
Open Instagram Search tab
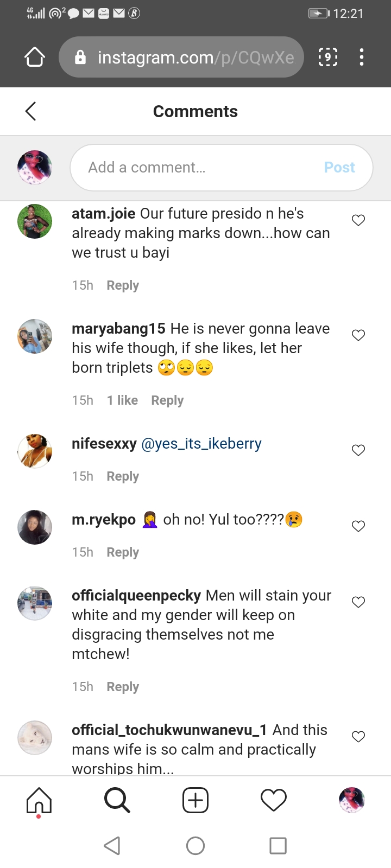(117, 801)
